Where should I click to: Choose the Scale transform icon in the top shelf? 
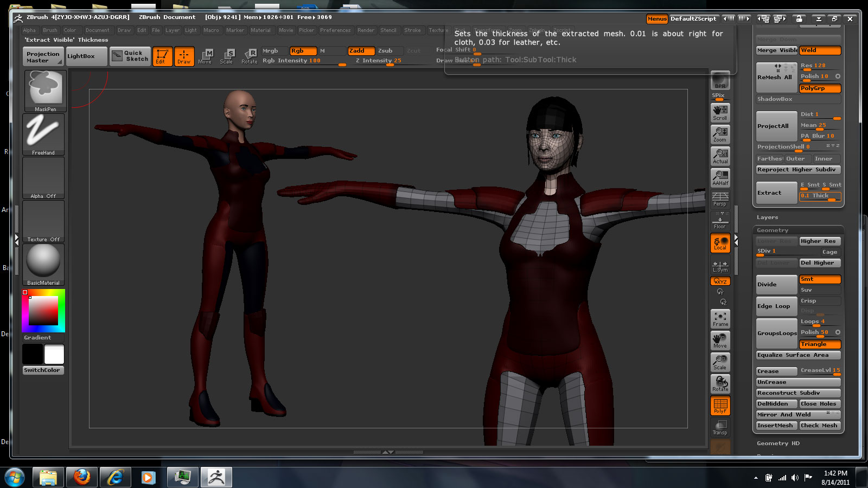(x=227, y=56)
